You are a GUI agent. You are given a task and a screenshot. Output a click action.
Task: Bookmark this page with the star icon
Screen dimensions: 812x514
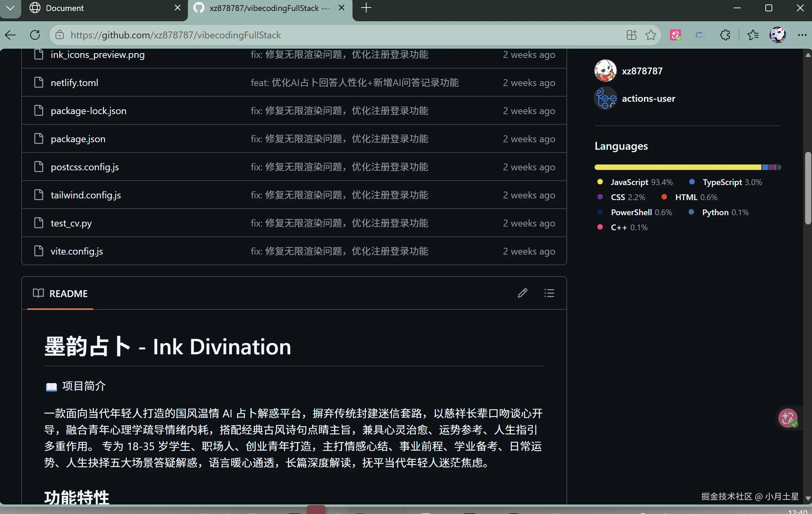[650, 35]
